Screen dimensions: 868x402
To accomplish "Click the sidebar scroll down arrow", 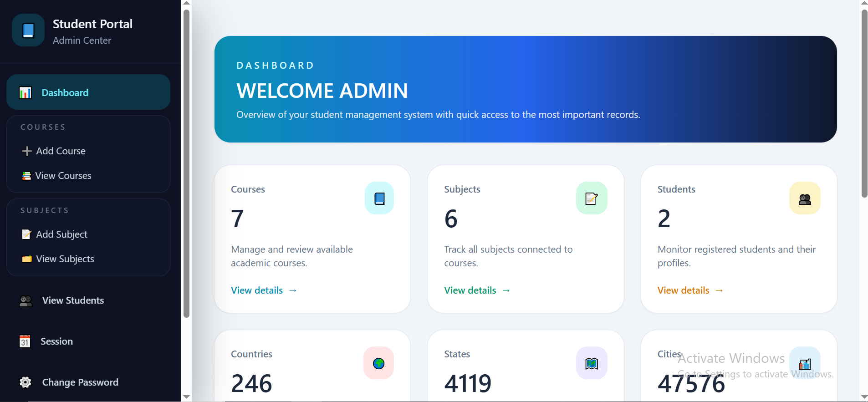I will point(186,397).
